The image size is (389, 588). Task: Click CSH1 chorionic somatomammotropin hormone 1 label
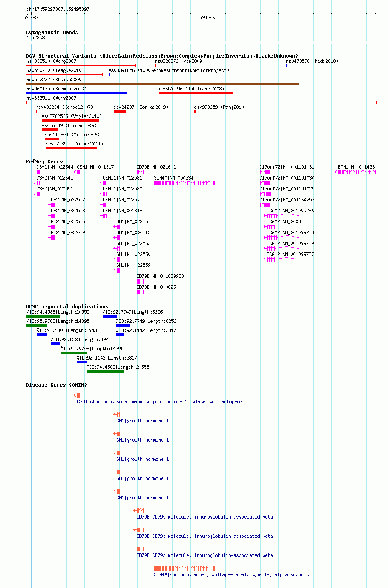click(160, 401)
